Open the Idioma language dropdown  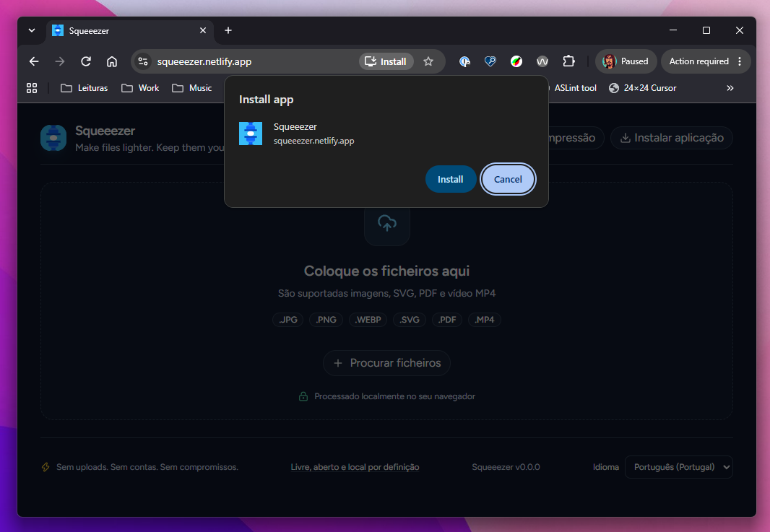(679, 467)
